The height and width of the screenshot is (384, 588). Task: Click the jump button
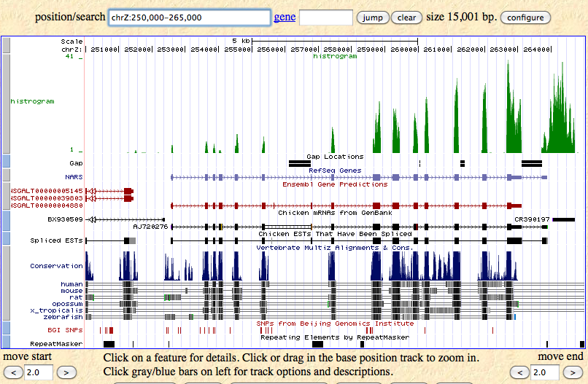[372, 17]
